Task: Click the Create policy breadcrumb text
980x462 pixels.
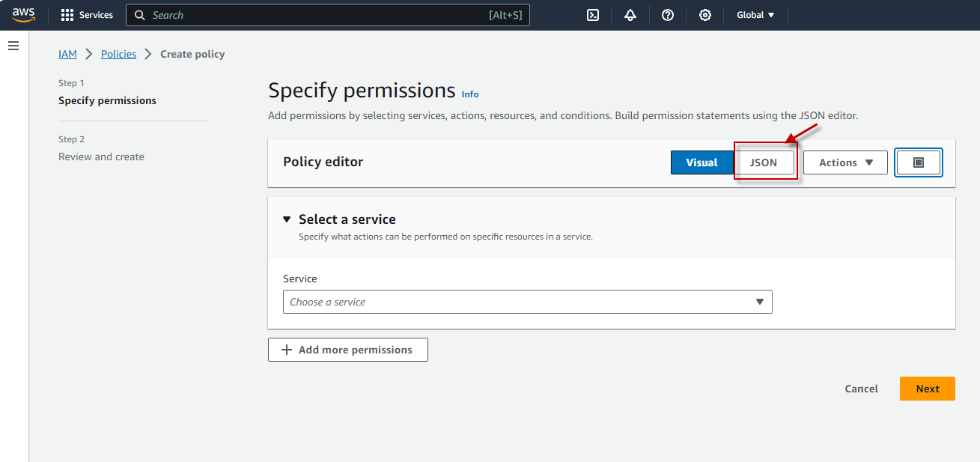Action: point(192,54)
